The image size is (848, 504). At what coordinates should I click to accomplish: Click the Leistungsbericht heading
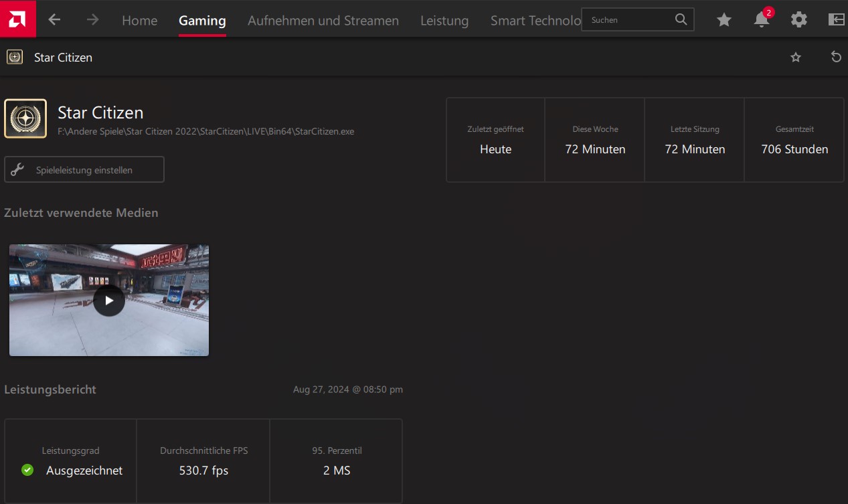tap(50, 390)
